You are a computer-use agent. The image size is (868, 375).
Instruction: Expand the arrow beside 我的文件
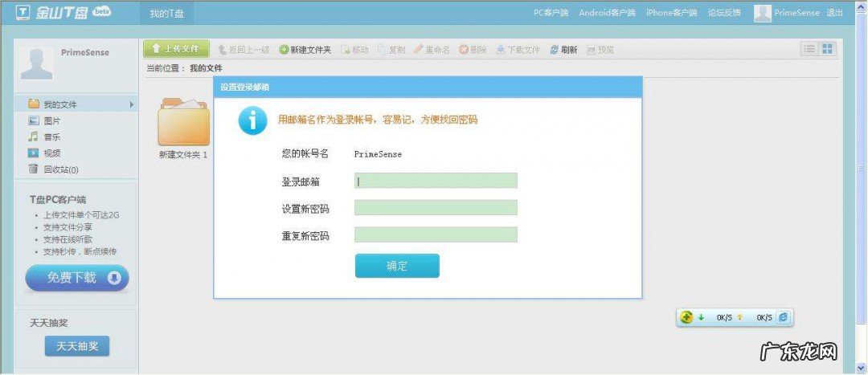coord(132,104)
